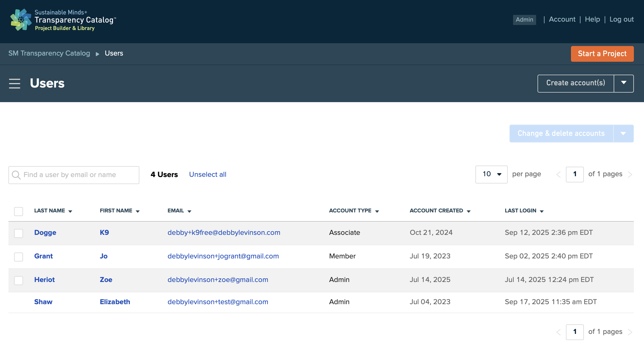Click the bottom page number field
This screenshot has width=644, height=344.
click(x=575, y=332)
